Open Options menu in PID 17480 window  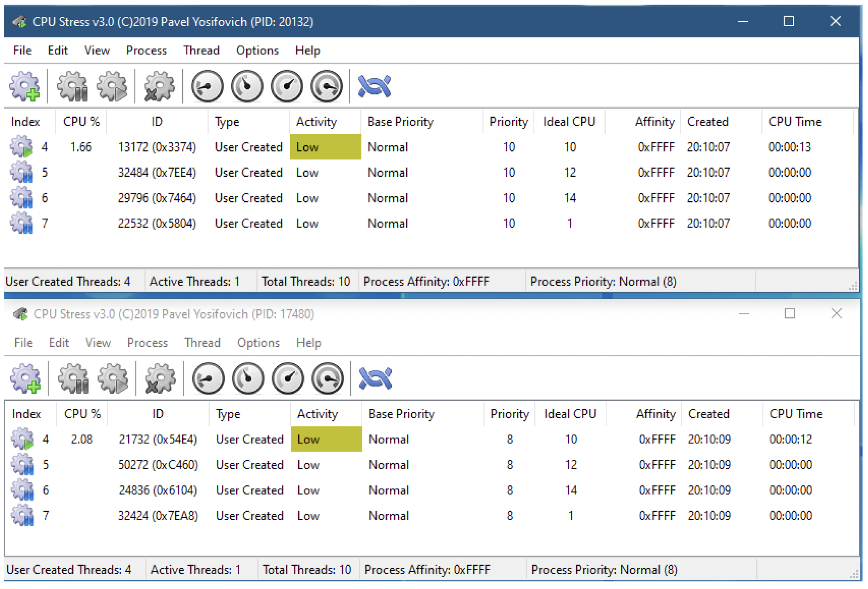coord(258,342)
